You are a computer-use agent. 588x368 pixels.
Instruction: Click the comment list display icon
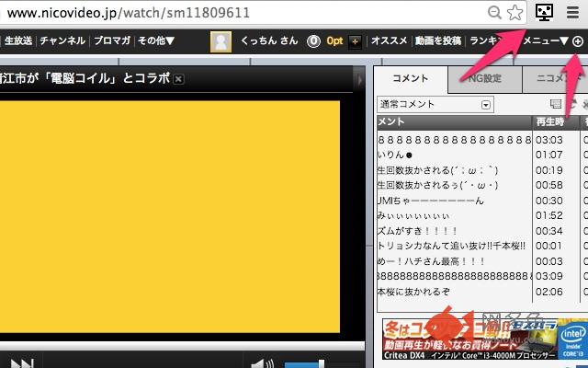point(555,104)
